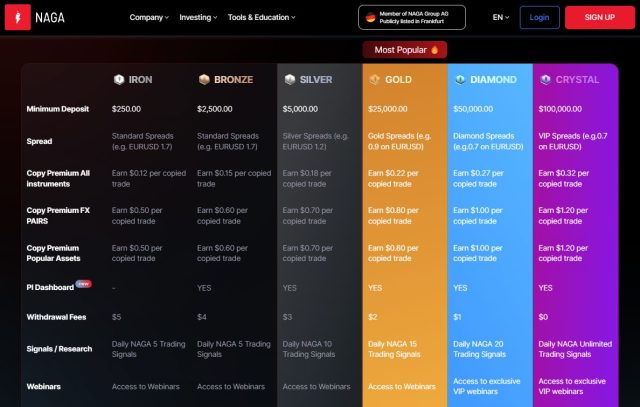Viewport: 640px width, 407px height.
Task: Select the SILVER column heading
Action: coord(316,80)
